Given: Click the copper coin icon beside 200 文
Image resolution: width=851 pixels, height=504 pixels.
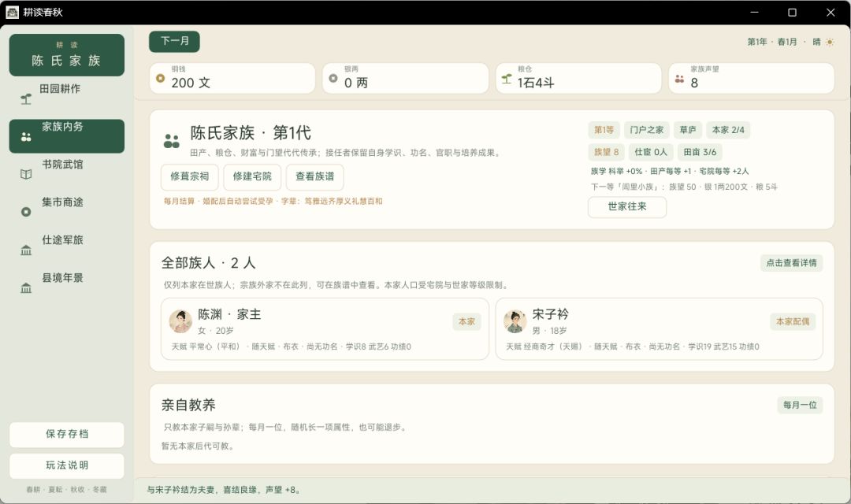Looking at the screenshot, I should click(x=161, y=78).
